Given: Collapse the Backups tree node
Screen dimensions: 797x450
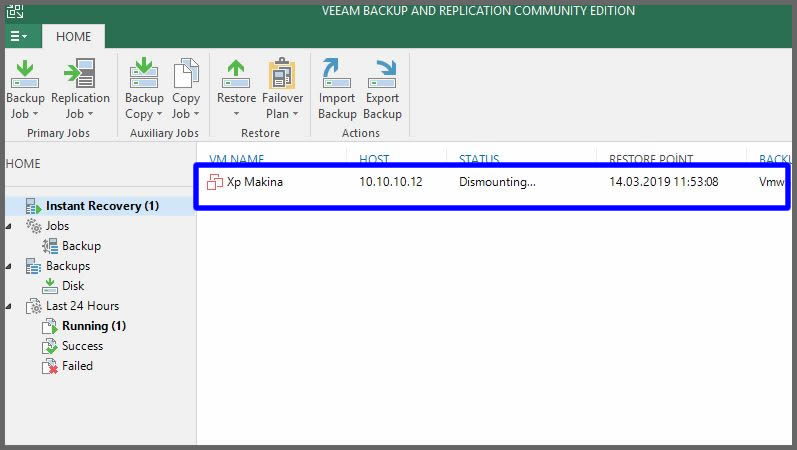Looking at the screenshot, I should click(x=9, y=266).
